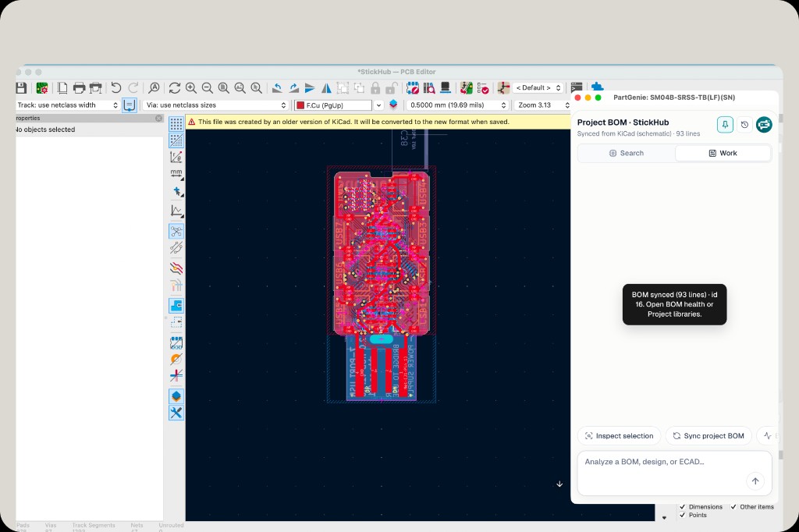Open the Footprint Library Browser icon

pos(429,87)
